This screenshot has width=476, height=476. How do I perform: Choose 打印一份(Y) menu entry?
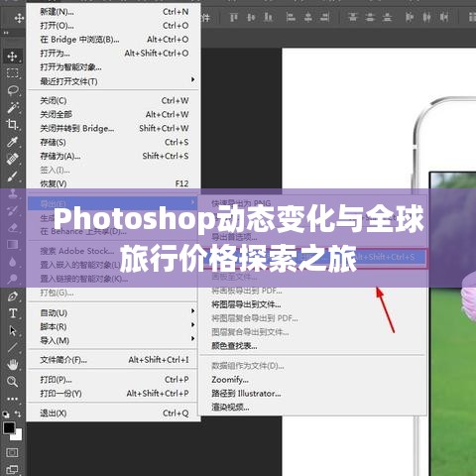point(113,394)
